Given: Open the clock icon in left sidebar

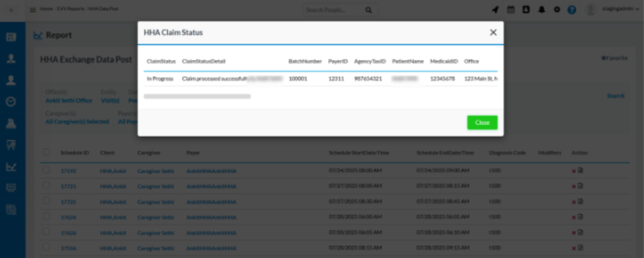Looking at the screenshot, I should pos(11,102).
